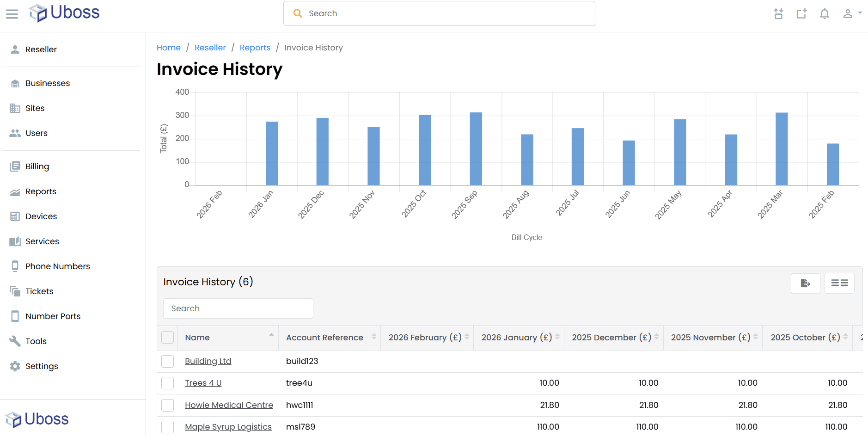The width and height of the screenshot is (868, 437).
Task: Click the Billing icon
Action: [x=15, y=166]
